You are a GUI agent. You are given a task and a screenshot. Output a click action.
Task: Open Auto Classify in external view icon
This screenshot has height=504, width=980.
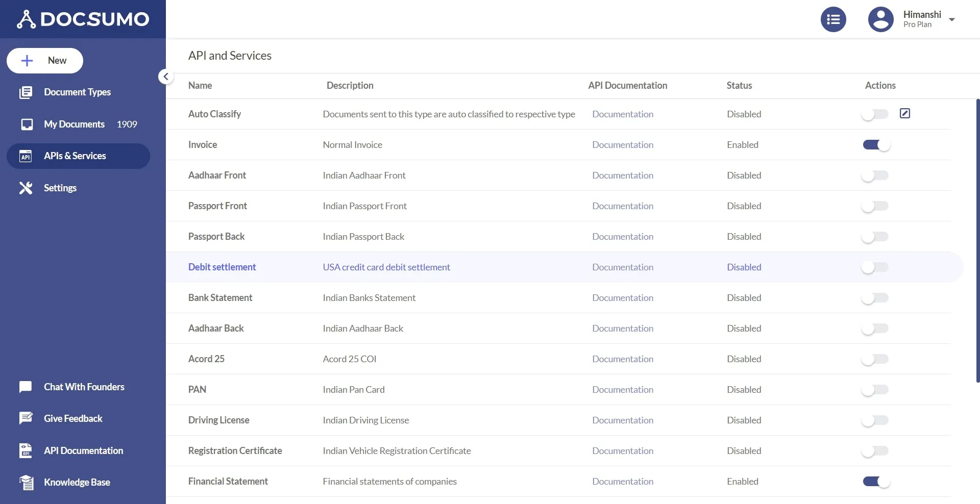904,113
